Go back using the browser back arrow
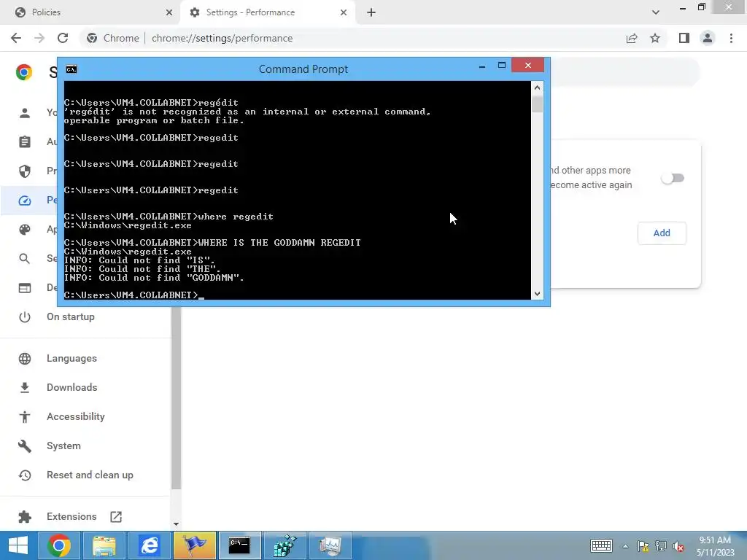Viewport: 747px width, 560px height. (16, 38)
